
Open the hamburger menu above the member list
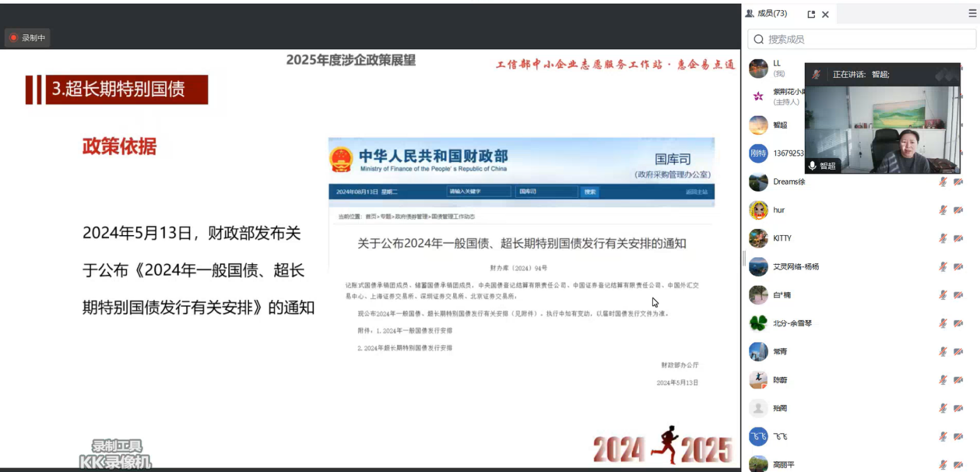point(972,13)
